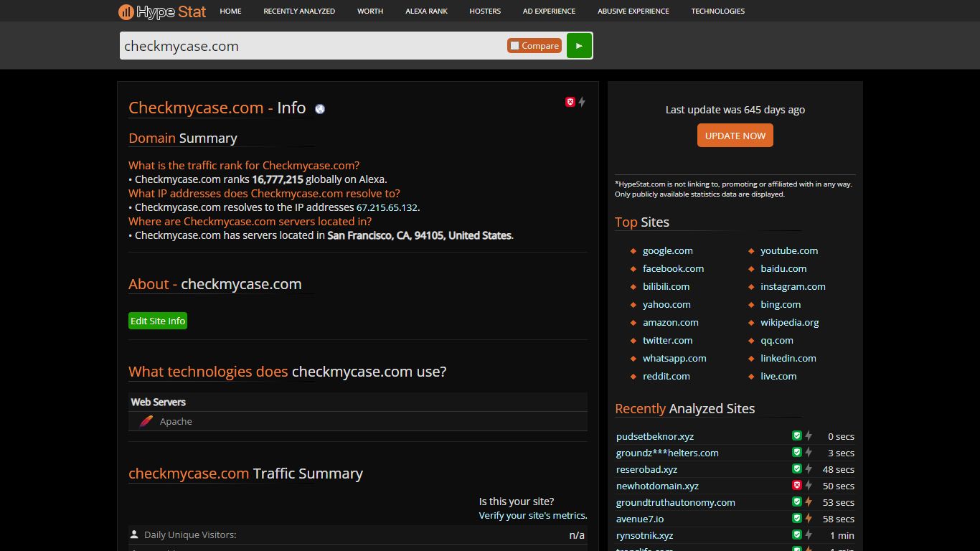Click the gray lightning icon in Info header

(x=582, y=102)
